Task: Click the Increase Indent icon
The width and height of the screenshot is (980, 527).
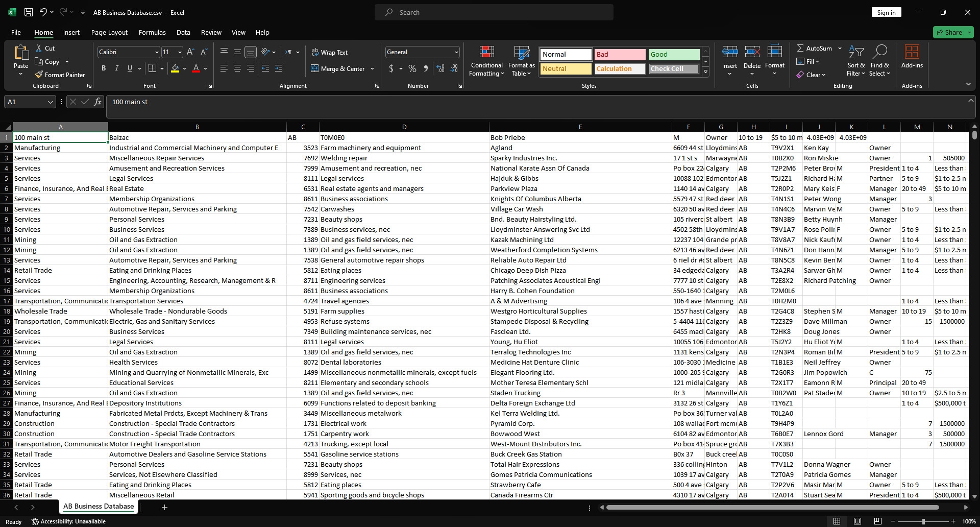Action: pos(279,68)
